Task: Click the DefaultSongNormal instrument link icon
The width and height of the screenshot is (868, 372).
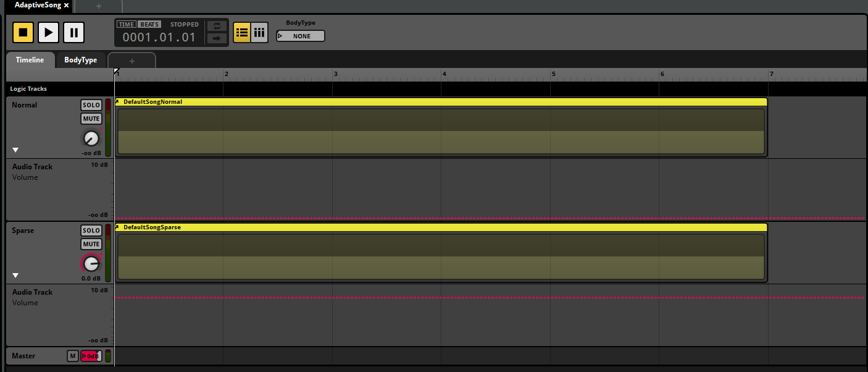Action: 118,102
